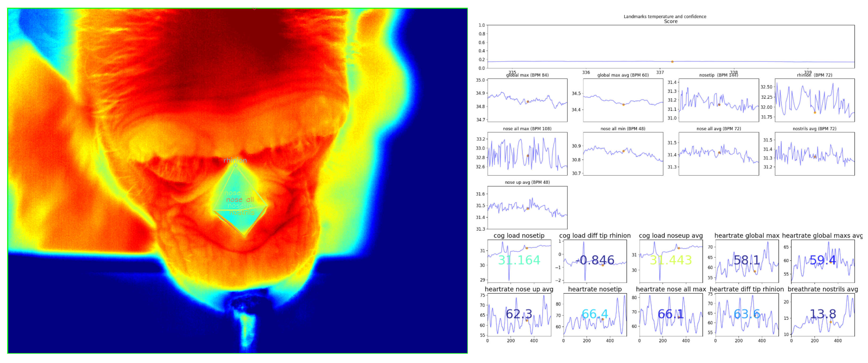This screenshot has height=363, width=868.
Task: Click the rhinion (BPM 72) temperature chart
Action: (x=814, y=100)
